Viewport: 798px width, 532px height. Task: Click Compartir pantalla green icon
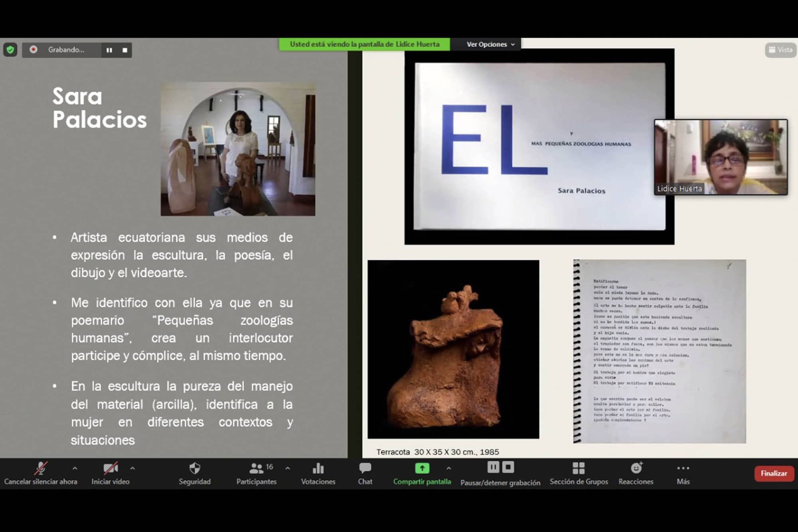422,468
